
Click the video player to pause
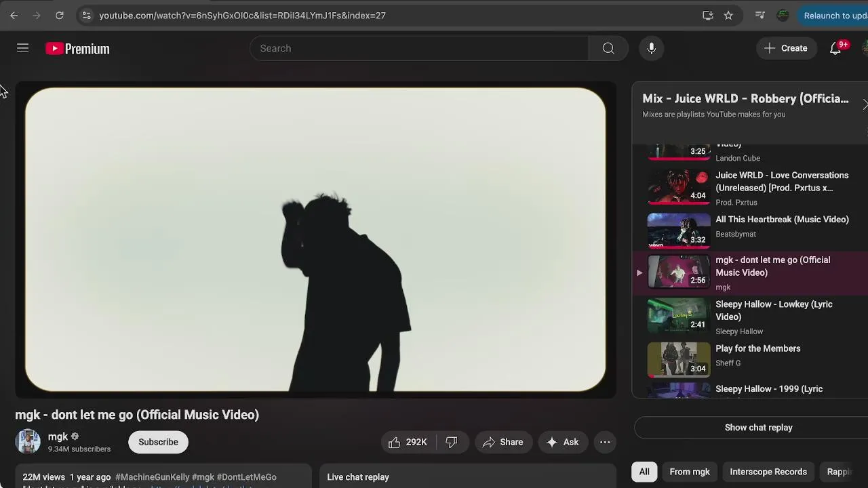pos(315,239)
